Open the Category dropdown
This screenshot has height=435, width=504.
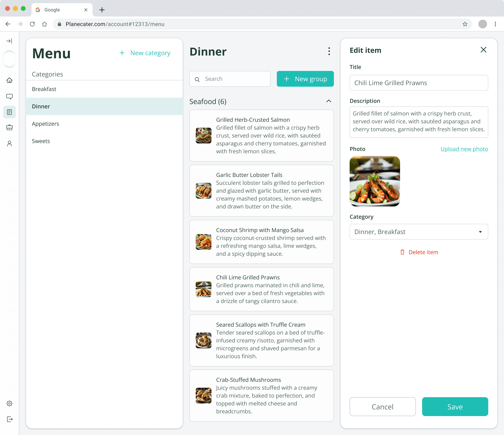pos(419,232)
